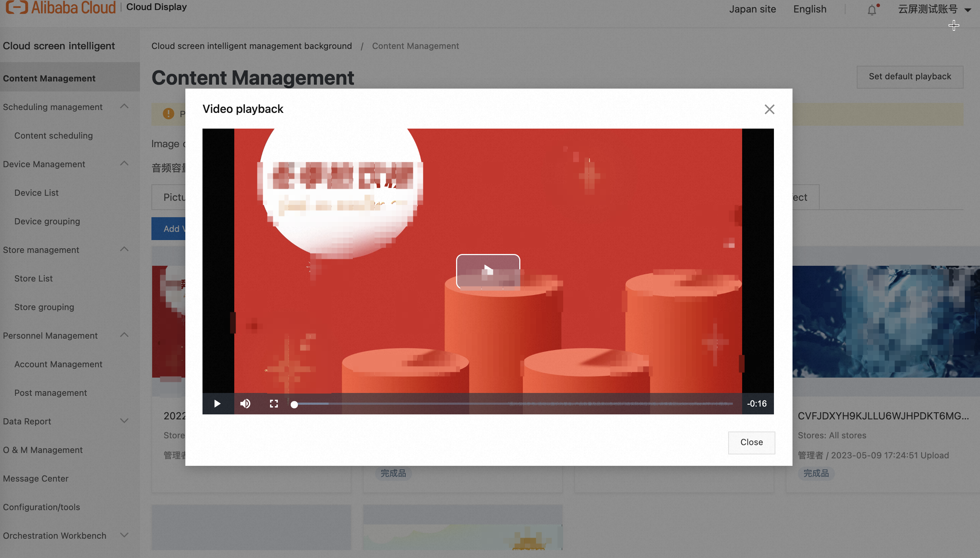Open Account Management menu item
The image size is (980, 558).
click(58, 364)
